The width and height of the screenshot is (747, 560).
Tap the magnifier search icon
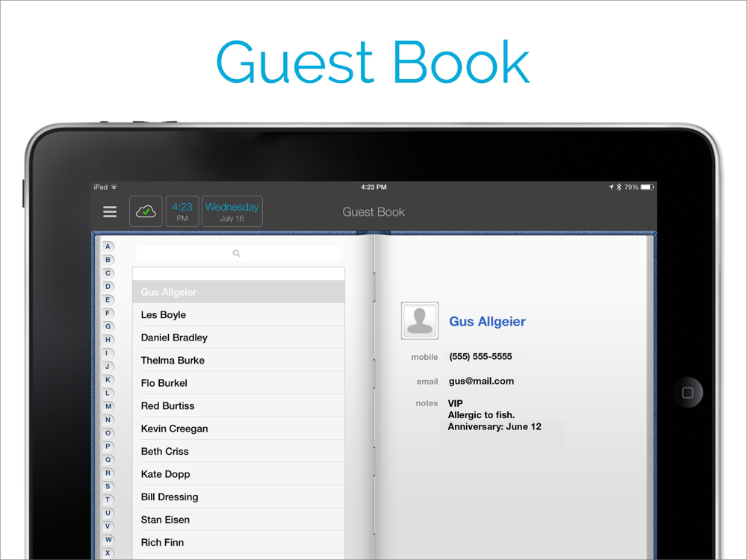[x=236, y=253]
